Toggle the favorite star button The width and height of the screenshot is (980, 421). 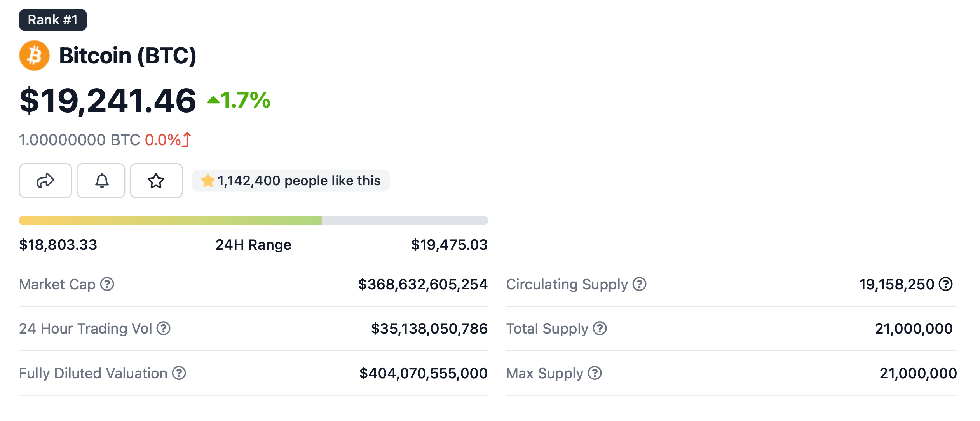[x=156, y=181]
